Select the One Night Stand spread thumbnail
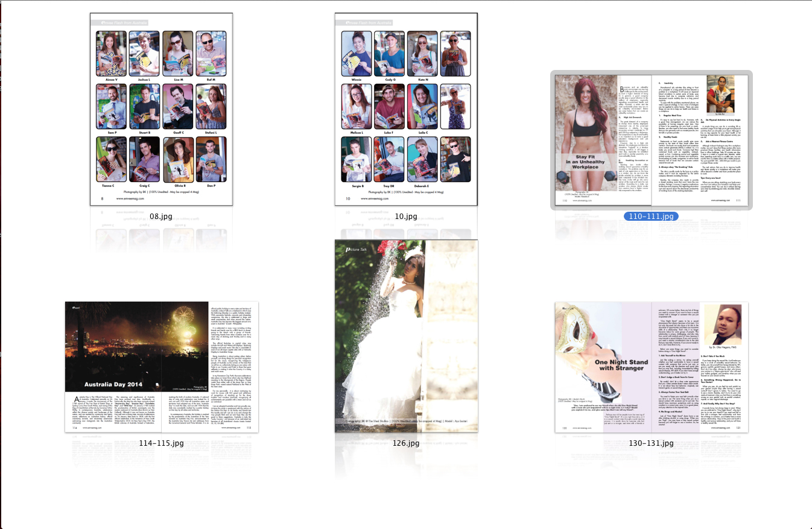Viewport: 812px width, 529px height. point(651,350)
